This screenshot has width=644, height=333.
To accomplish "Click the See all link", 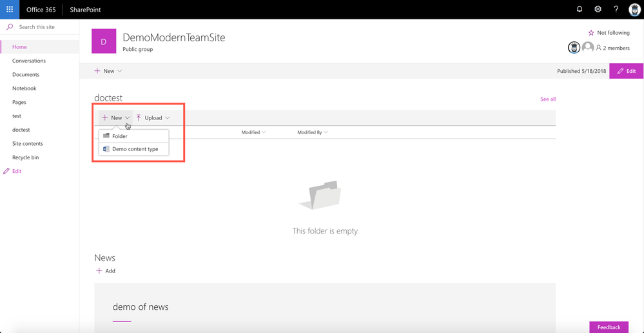I will pos(548,99).
